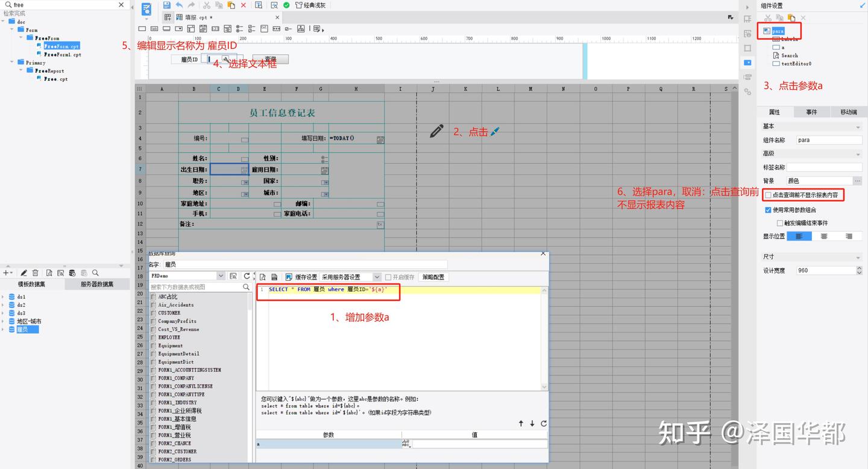Click the move parameter down arrow
Image resolution: width=868 pixels, height=469 pixels.
(532, 423)
